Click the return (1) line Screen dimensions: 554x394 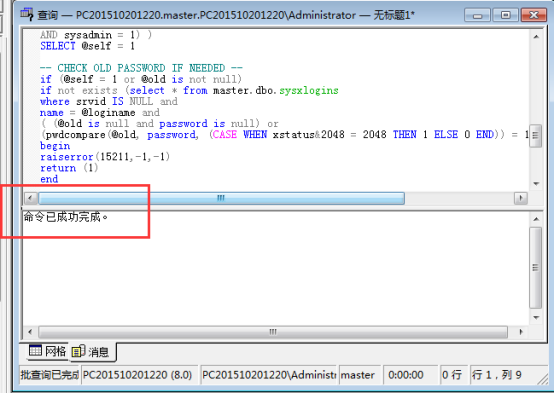coord(69,168)
